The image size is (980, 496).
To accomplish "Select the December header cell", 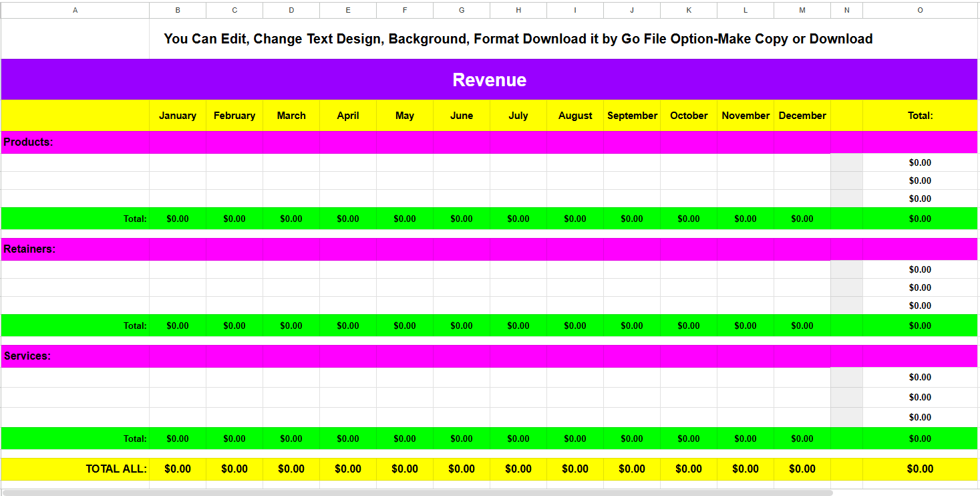I will (x=802, y=116).
